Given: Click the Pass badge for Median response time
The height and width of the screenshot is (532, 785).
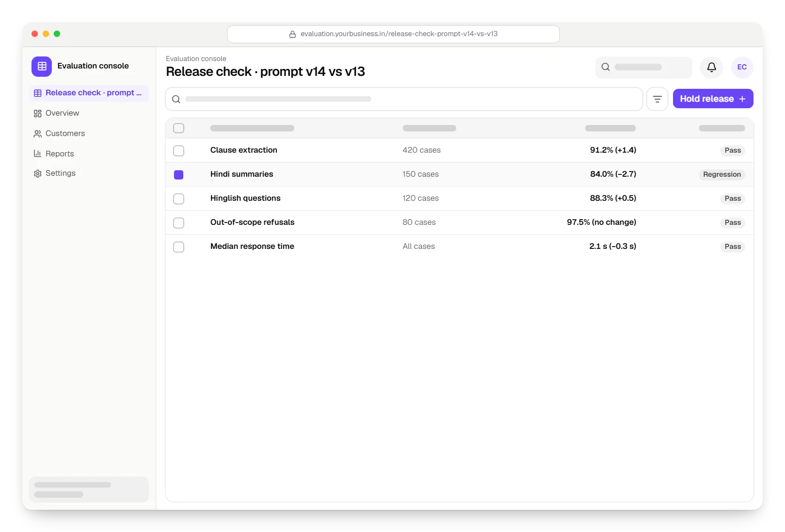Looking at the screenshot, I should click(x=732, y=247).
